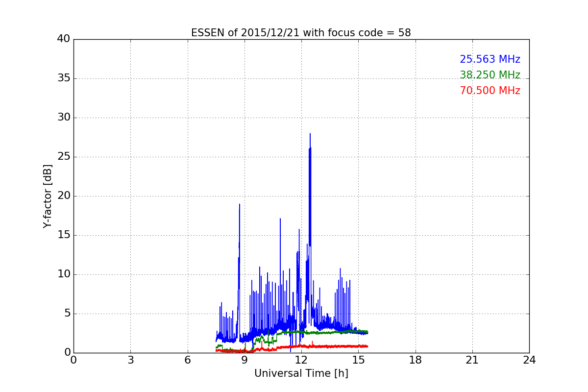
Task: Click the y-axis tick label 30
Action: [64, 118]
